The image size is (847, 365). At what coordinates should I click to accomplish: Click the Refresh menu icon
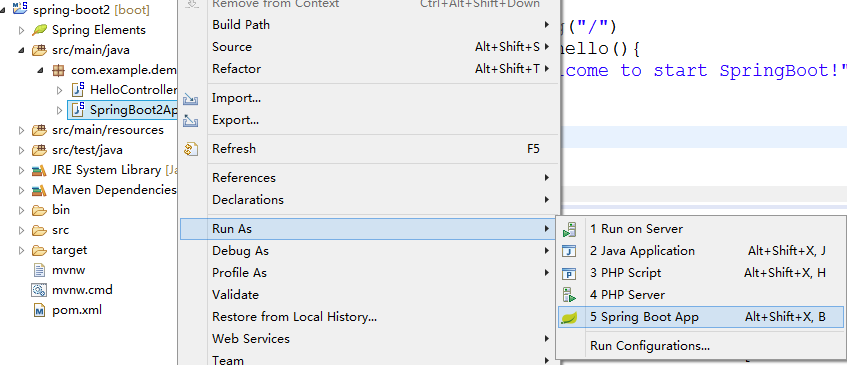coord(191,149)
